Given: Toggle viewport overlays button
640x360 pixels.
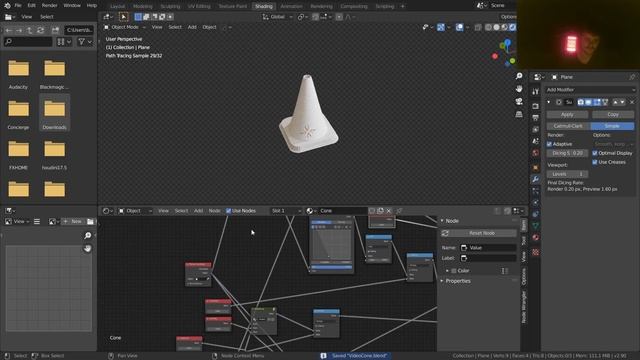Looking at the screenshot, I should click(459, 27).
